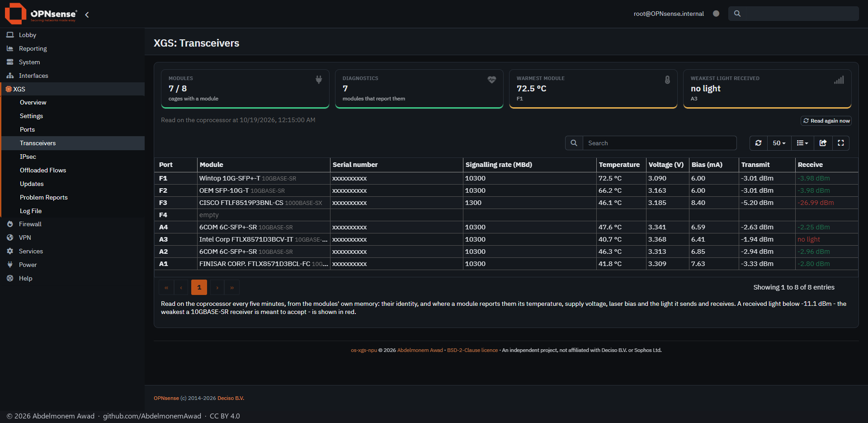Open the XGS Overview page
This screenshot has height=423, width=868.
click(x=73, y=102)
